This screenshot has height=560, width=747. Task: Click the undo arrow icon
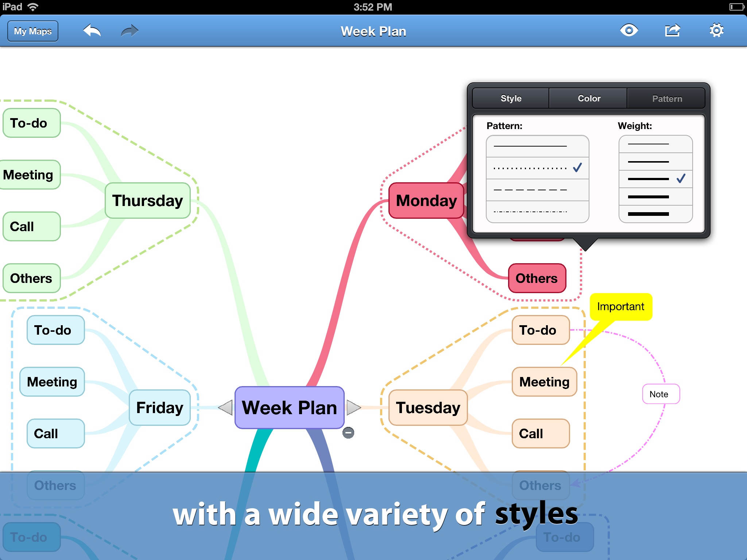pyautogui.click(x=91, y=31)
